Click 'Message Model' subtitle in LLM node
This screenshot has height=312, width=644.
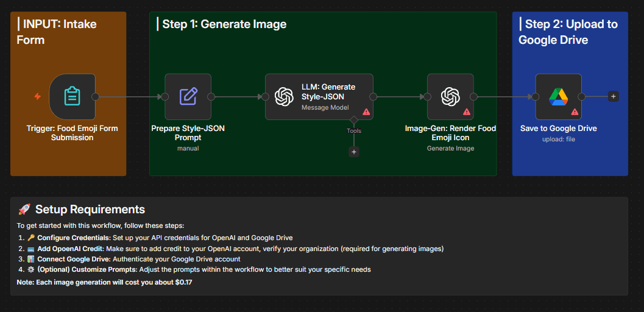pos(325,107)
